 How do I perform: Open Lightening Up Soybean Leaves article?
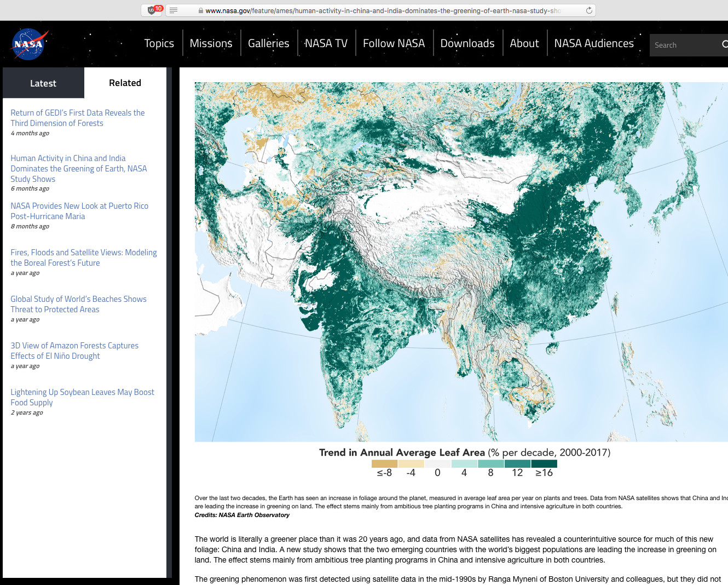click(82, 397)
